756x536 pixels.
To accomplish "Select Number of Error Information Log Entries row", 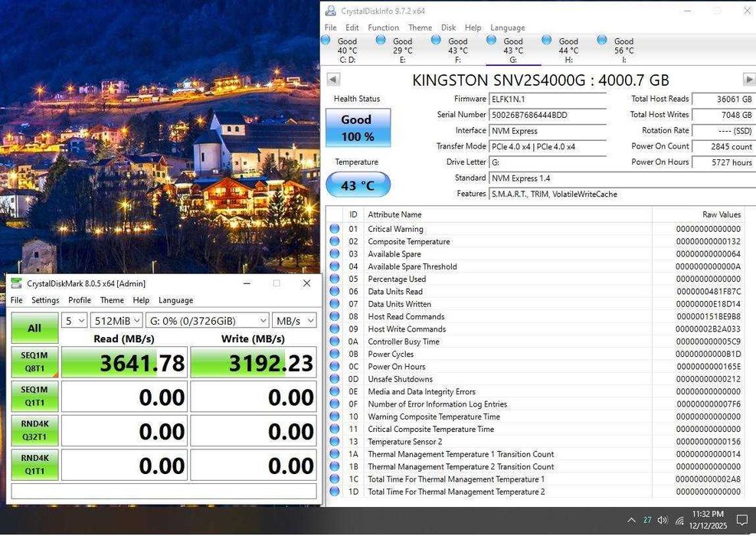I will pyautogui.click(x=534, y=404).
